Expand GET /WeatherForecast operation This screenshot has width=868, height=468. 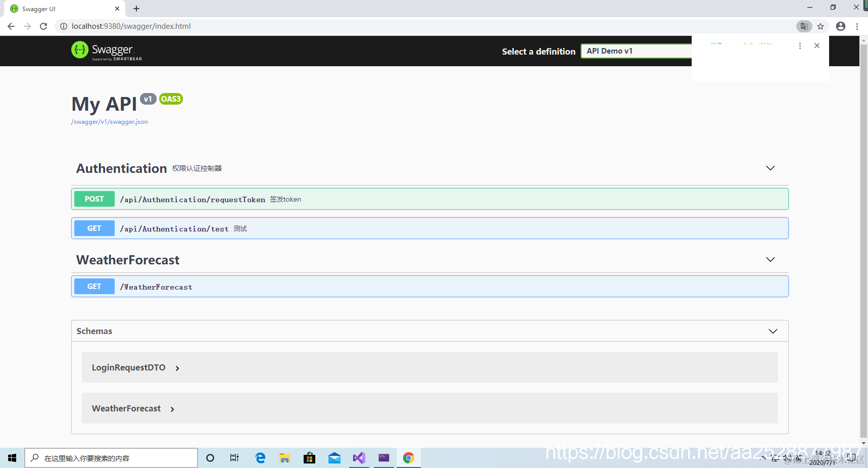tap(430, 287)
